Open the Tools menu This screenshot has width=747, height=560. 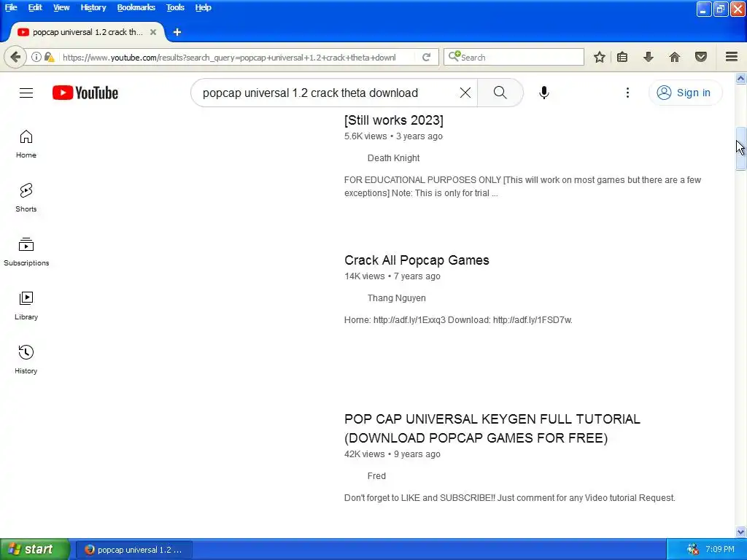coord(175,7)
